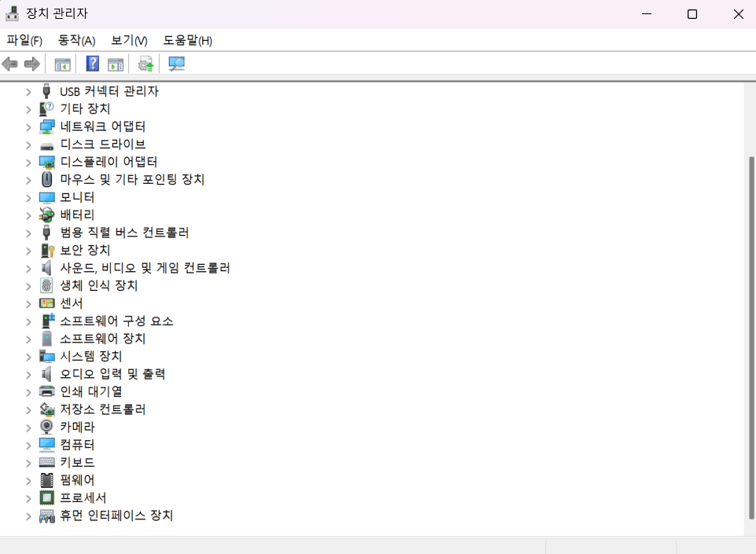
Task: Expand the 프로세서 node
Action: pos(28,498)
